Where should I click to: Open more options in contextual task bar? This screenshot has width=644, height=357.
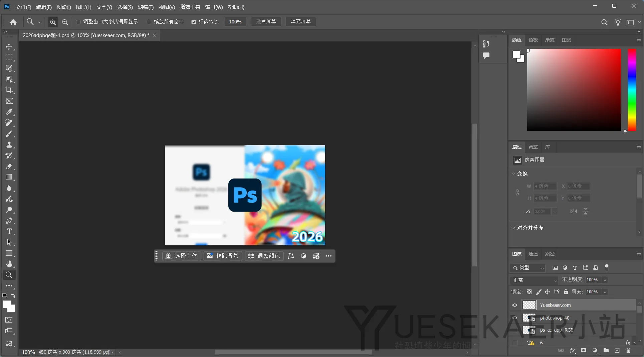coord(329,256)
